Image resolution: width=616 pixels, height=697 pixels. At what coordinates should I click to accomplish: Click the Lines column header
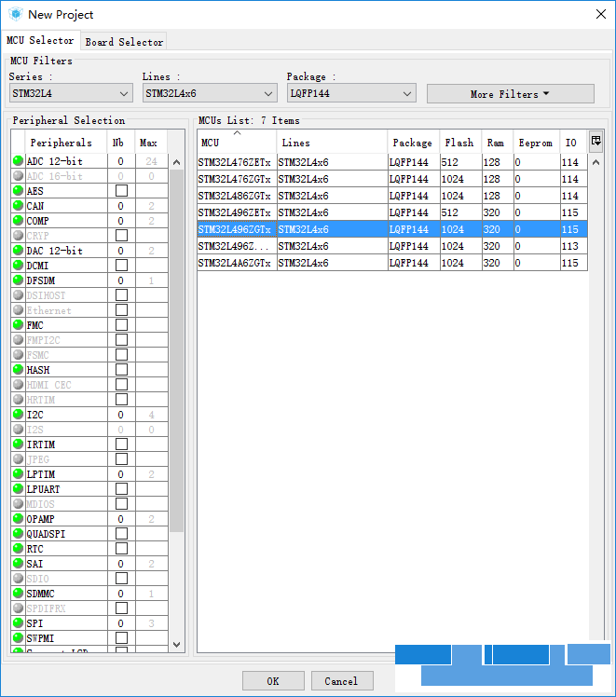tap(332, 143)
